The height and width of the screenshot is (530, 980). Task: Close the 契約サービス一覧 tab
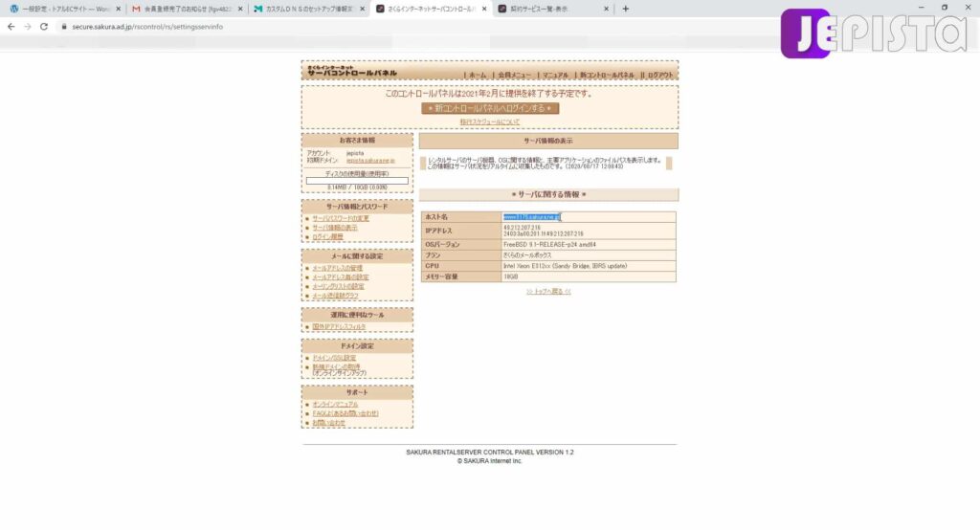[x=606, y=9]
